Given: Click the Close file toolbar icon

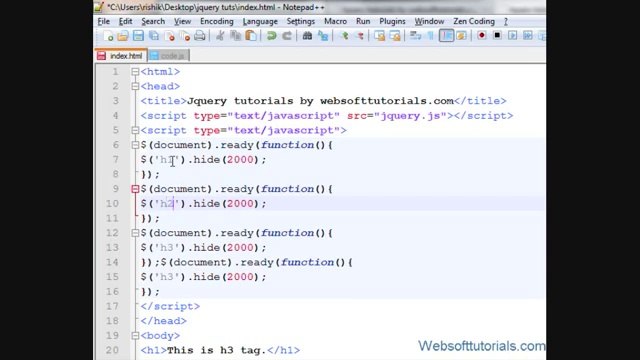Looking at the screenshot, I should pyautogui.click(x=169, y=36).
